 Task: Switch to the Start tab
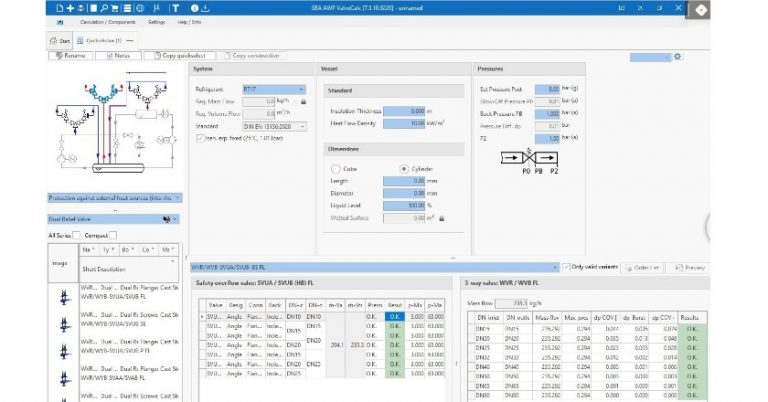tap(59, 39)
